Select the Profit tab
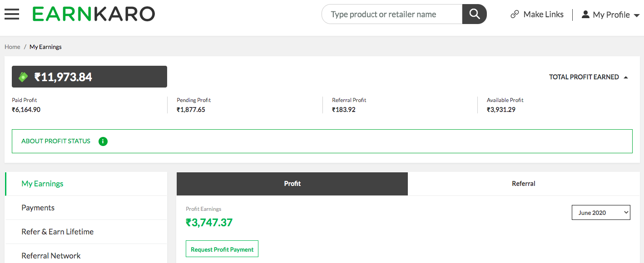Screen dimensions: 644x263 coord(292,184)
